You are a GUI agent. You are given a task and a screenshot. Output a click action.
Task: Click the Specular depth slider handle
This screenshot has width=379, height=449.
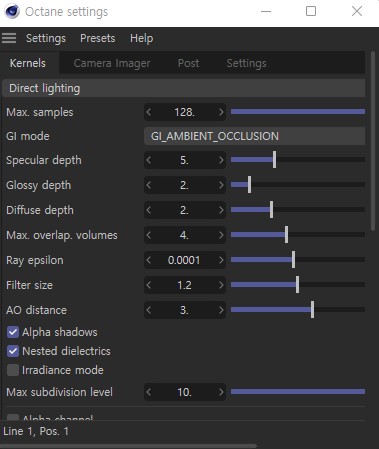(274, 160)
